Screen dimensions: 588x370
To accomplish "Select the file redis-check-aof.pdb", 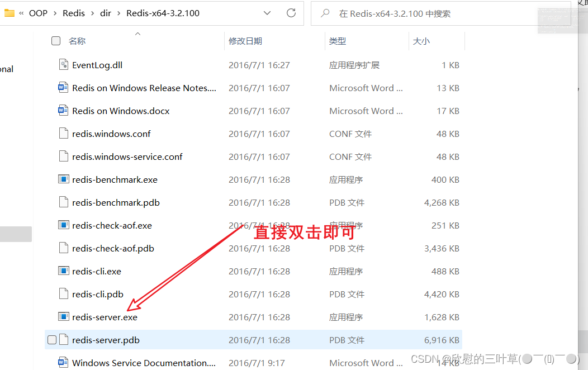I will pyautogui.click(x=113, y=248).
